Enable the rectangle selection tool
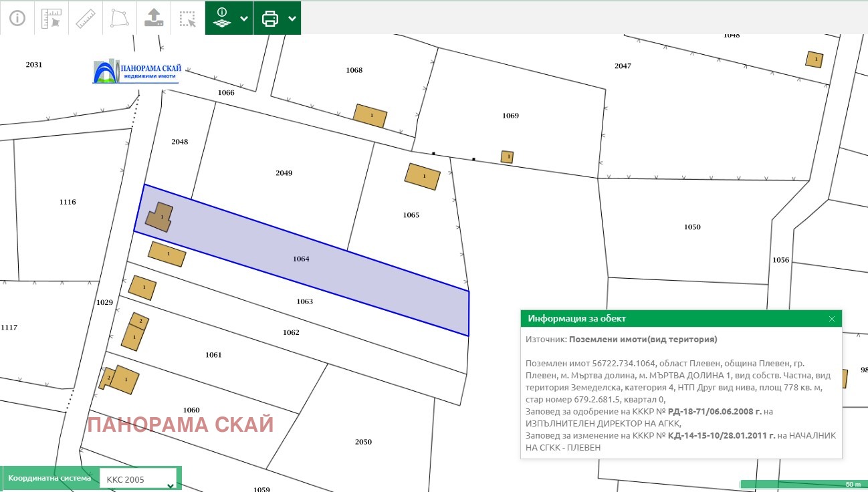Image resolution: width=868 pixels, height=492 pixels. click(x=188, y=18)
